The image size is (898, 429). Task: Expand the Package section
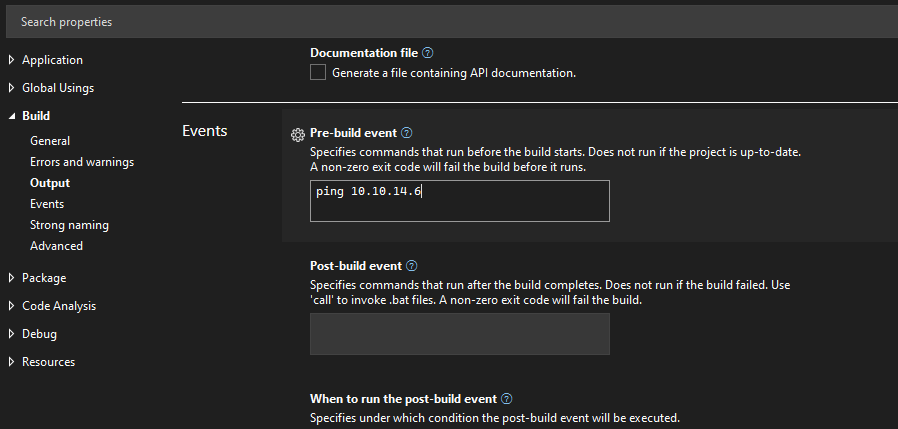click(x=11, y=278)
